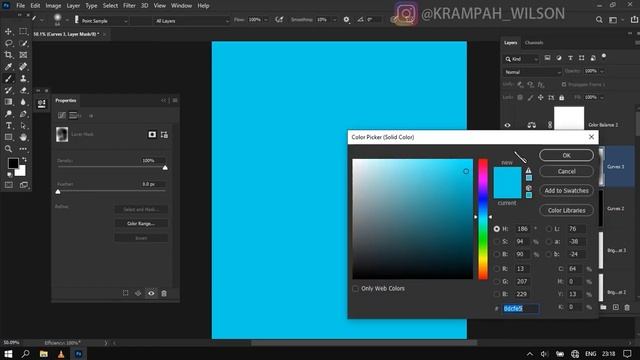
Task: Open the brush preset picker dropdown
Action: click(x=67, y=20)
